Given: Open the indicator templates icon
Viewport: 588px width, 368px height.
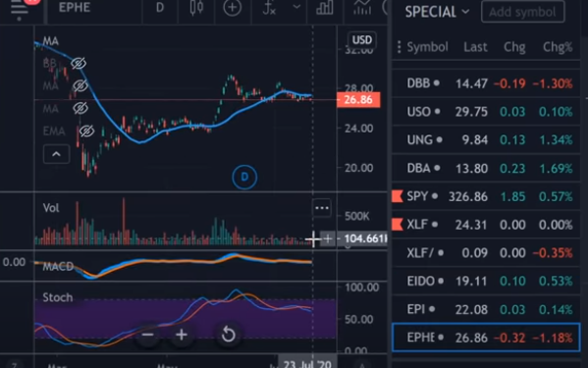Looking at the screenshot, I should (x=362, y=8).
